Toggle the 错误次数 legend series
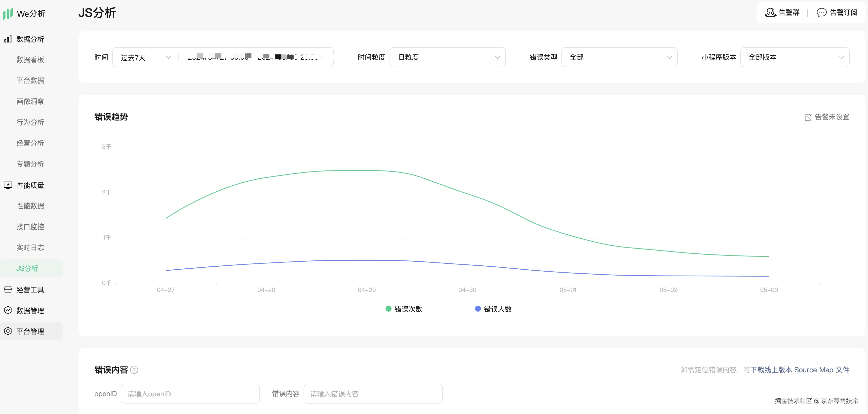The image size is (868, 414). [x=404, y=309]
